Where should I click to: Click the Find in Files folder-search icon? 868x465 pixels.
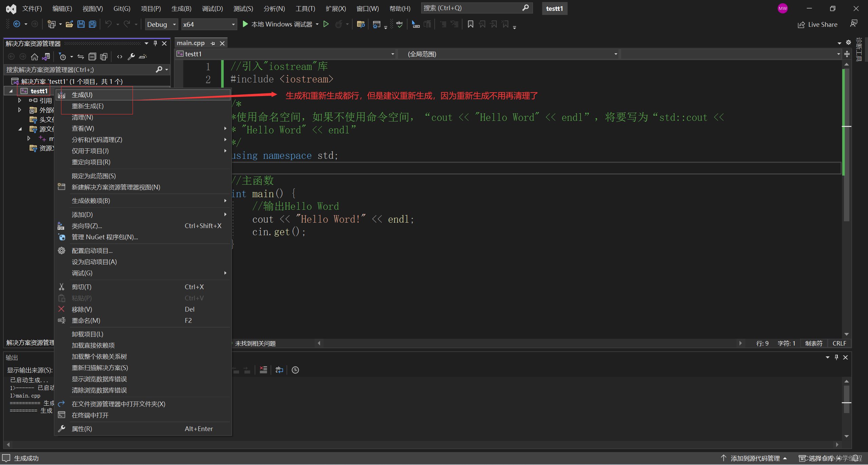(x=361, y=24)
